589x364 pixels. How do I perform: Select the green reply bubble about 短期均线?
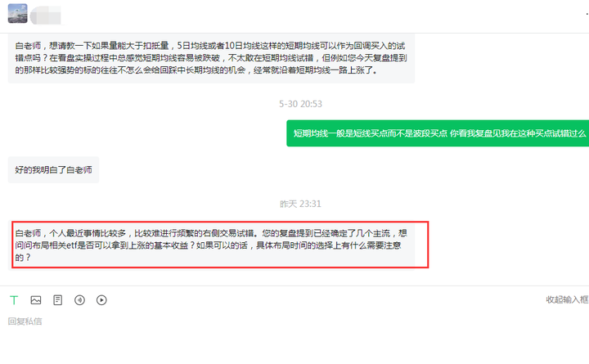coord(438,133)
